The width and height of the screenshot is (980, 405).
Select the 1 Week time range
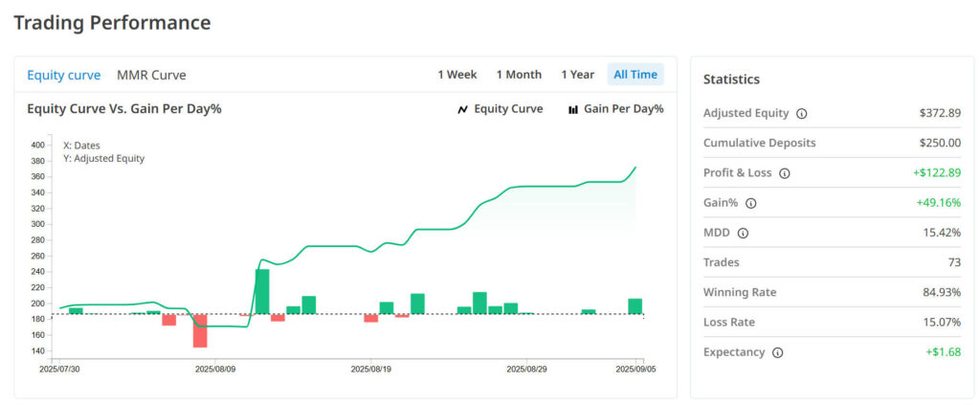(x=457, y=75)
